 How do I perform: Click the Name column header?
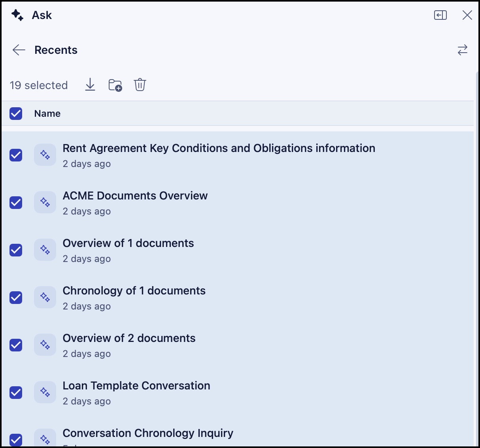[47, 114]
